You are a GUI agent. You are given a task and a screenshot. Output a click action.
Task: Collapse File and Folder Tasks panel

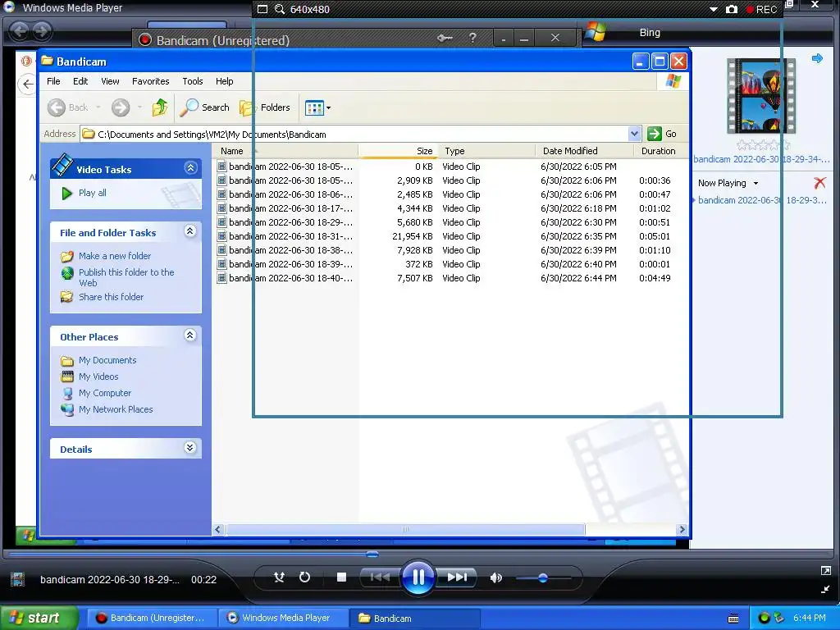click(190, 231)
